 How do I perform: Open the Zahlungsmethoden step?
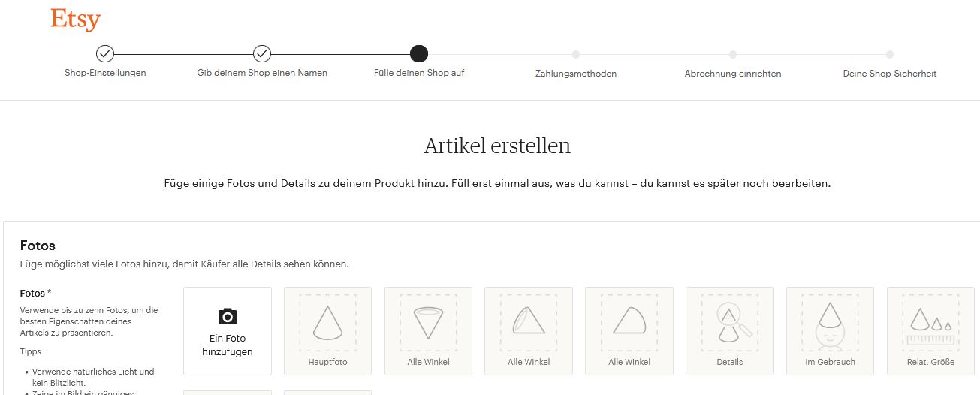click(x=576, y=74)
